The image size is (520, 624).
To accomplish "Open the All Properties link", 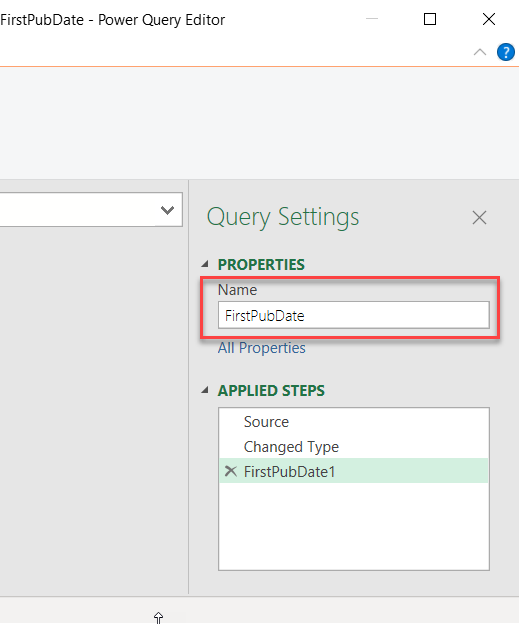I will 261,348.
